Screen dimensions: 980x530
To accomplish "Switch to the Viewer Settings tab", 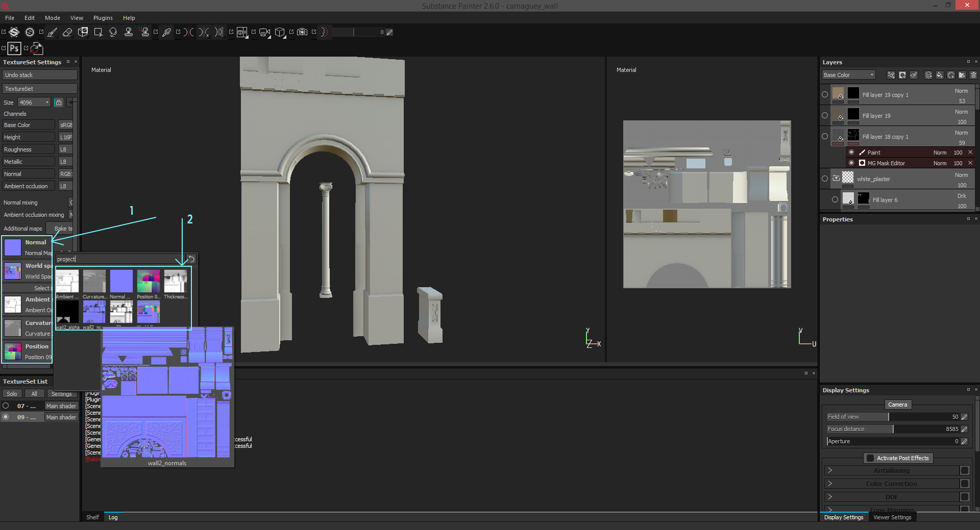I will pyautogui.click(x=892, y=517).
